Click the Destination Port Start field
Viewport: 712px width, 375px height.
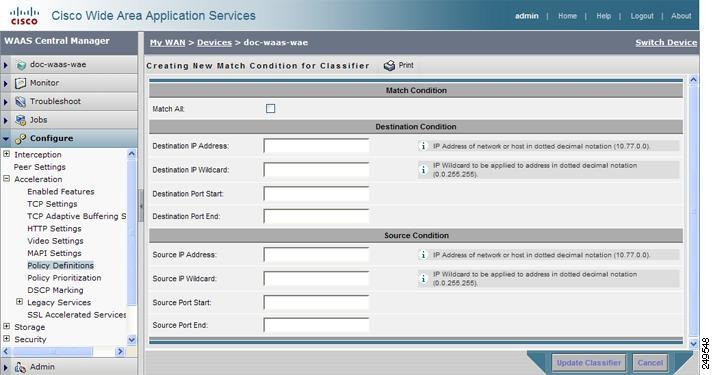316,194
